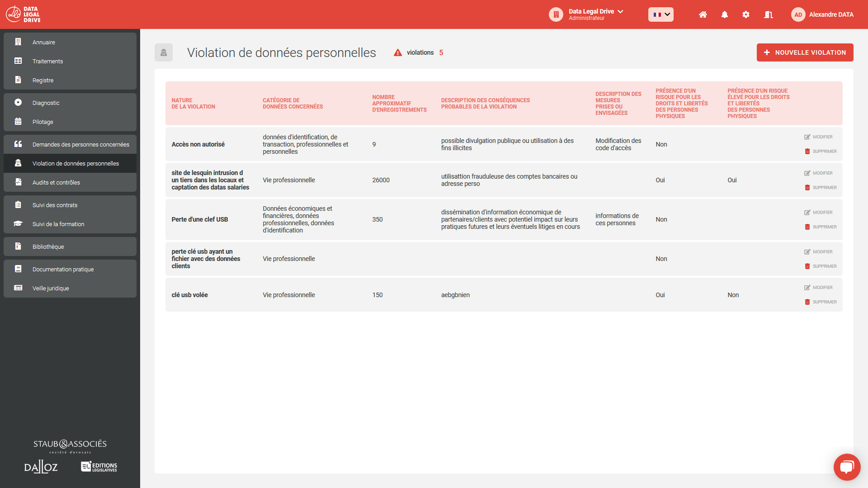
Task: Open the notifications bell icon
Action: point(725,14)
